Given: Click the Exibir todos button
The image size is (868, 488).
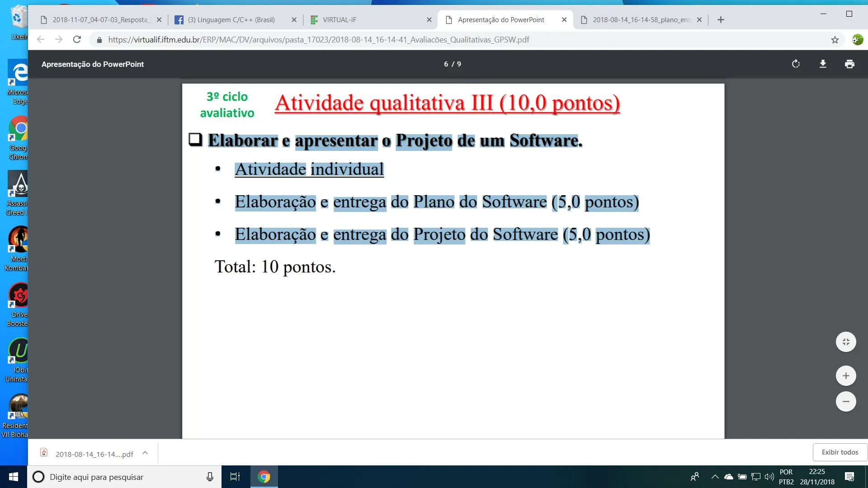Looking at the screenshot, I should pyautogui.click(x=840, y=452).
